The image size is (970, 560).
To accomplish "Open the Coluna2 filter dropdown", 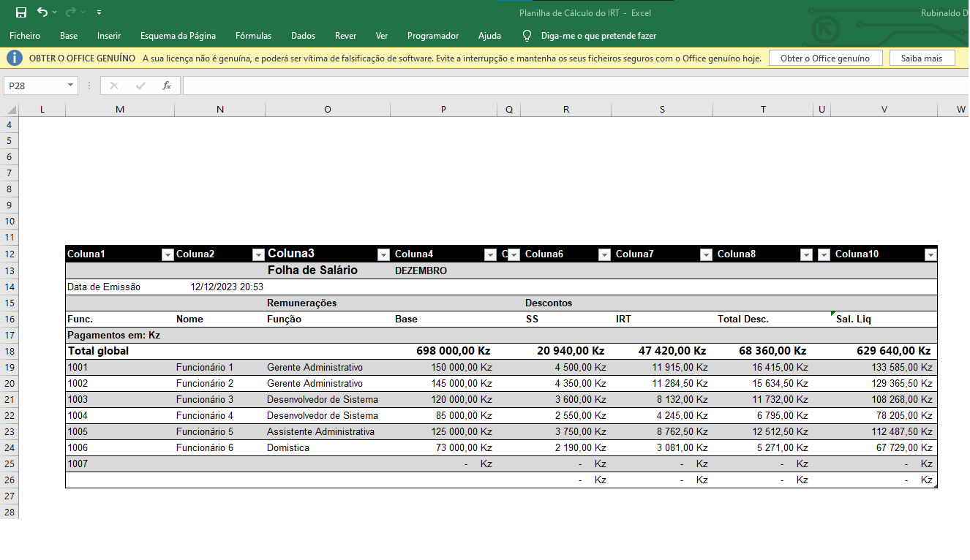I will 258,254.
